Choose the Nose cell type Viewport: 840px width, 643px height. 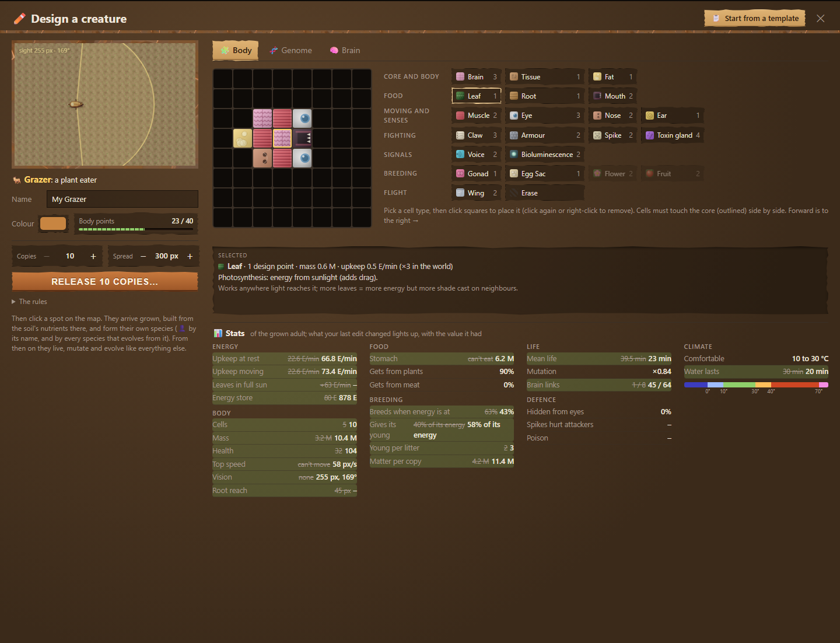point(612,116)
